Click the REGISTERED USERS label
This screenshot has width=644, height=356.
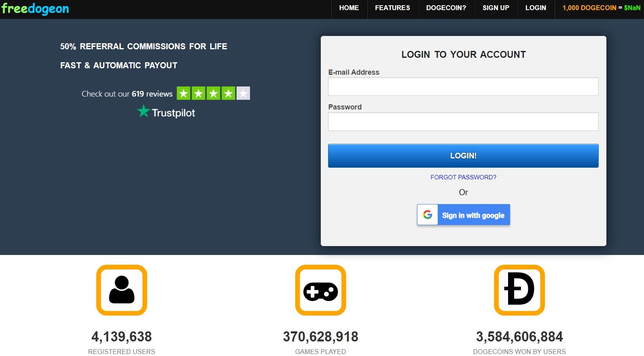click(122, 352)
